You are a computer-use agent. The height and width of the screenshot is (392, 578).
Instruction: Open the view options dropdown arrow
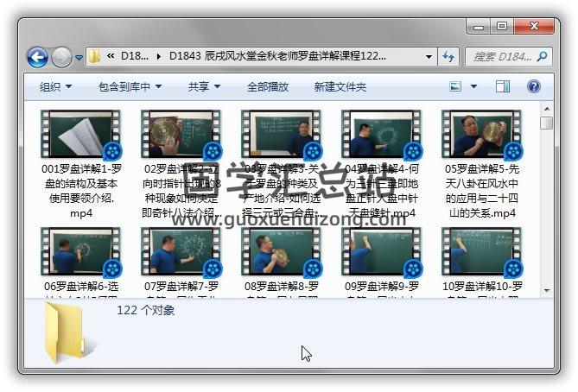click(473, 86)
